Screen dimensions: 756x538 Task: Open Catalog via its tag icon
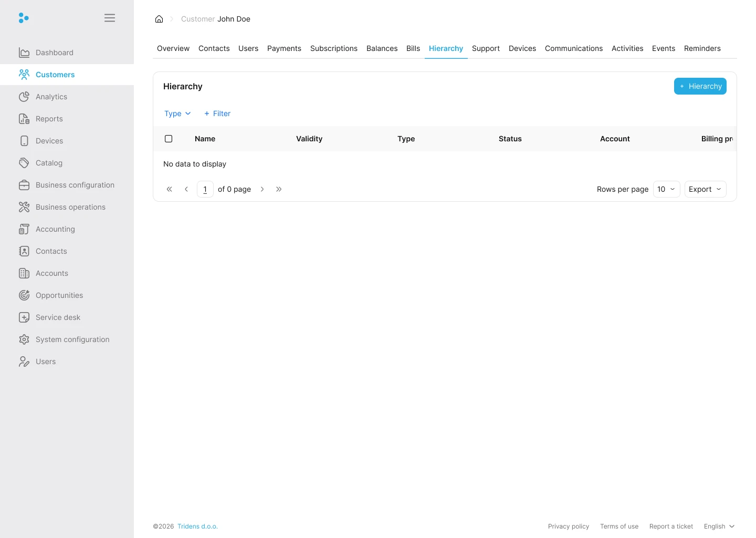[24, 163]
